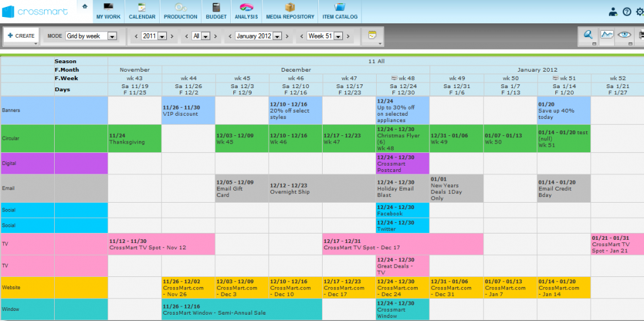
Task: Open the help question mark icon
Action: click(x=627, y=12)
